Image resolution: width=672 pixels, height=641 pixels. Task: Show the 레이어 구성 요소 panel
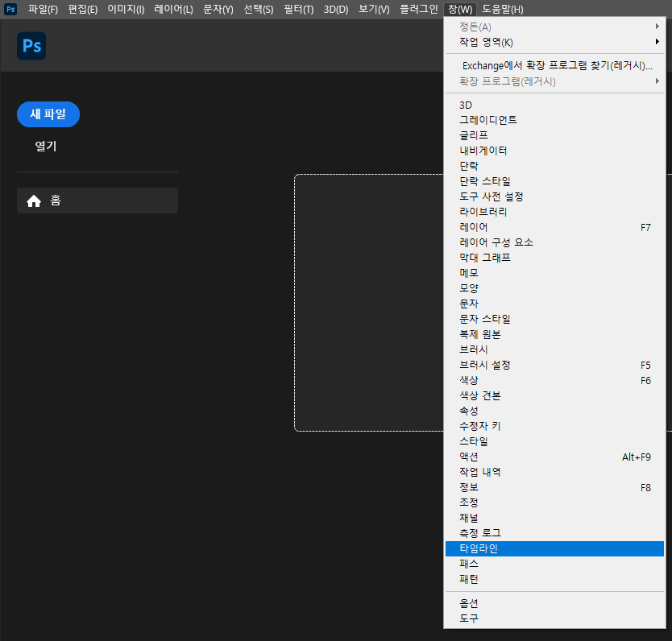tap(554, 242)
